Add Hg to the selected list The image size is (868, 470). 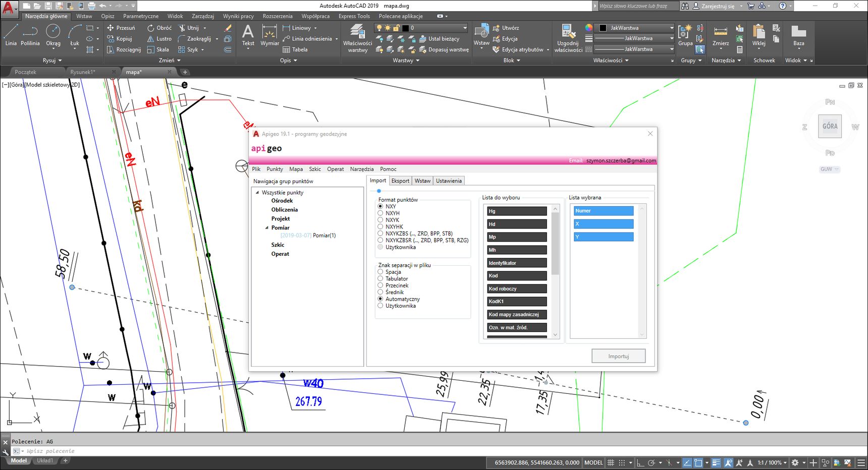click(x=517, y=211)
